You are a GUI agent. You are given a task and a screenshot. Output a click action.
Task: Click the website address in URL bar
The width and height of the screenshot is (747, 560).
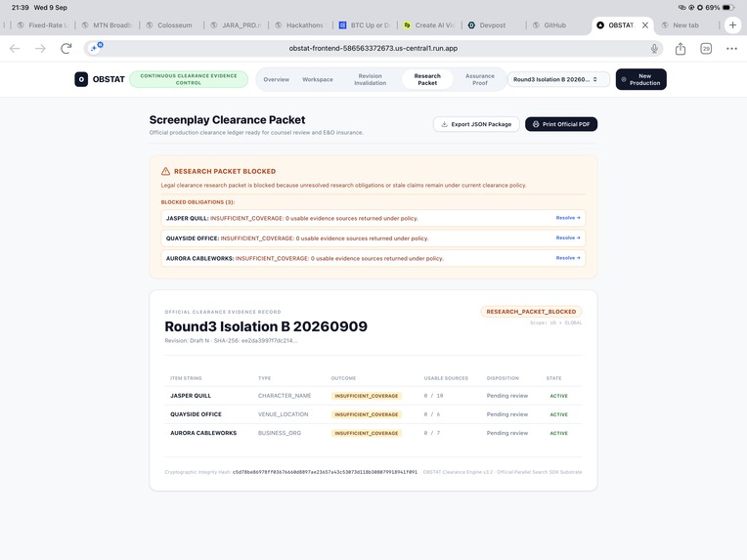(373, 48)
